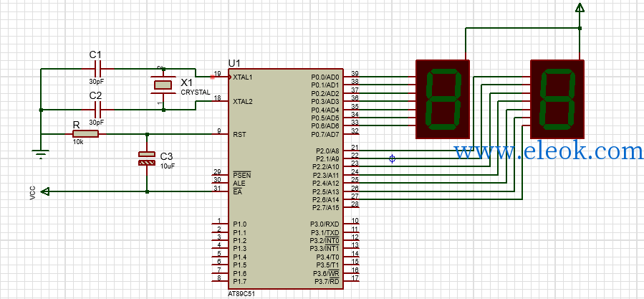Click the P1.3 pin label

pyautogui.click(x=240, y=249)
